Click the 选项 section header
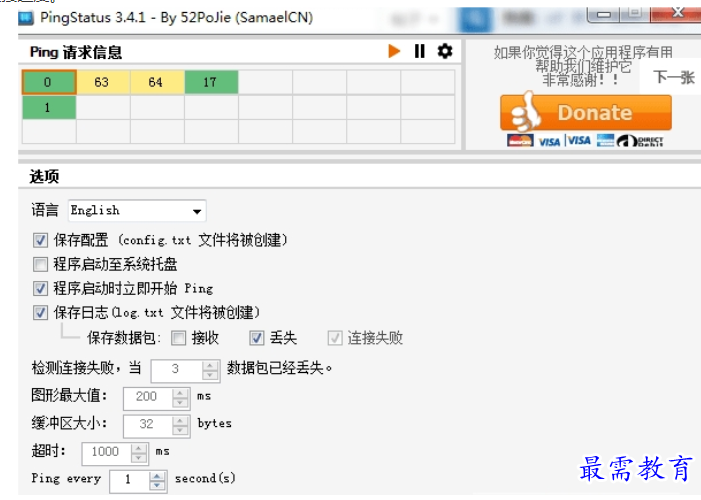Screen dimensions: 701x500 (44, 177)
